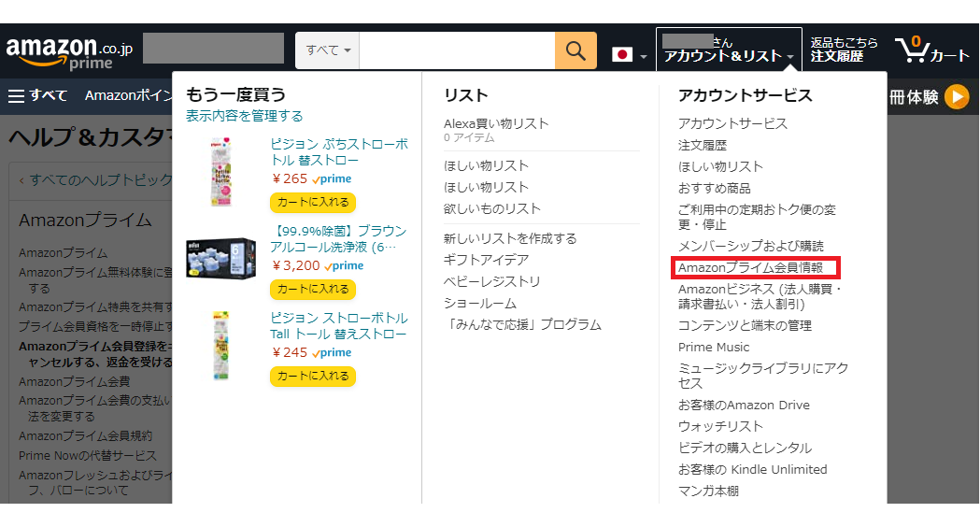This screenshot has height=527, width=980.
Task: Open ベビーレジストリ
Action: (x=492, y=282)
